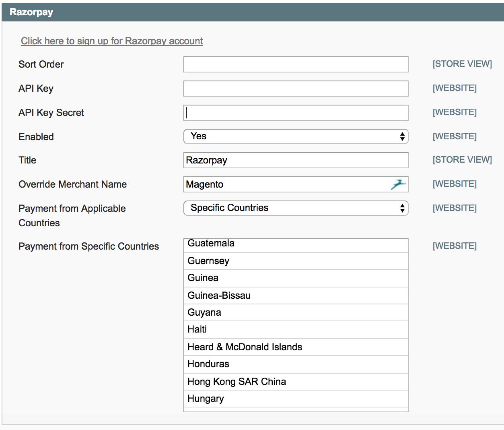
Task: Click the API Key Secret field
Action: 296,113
